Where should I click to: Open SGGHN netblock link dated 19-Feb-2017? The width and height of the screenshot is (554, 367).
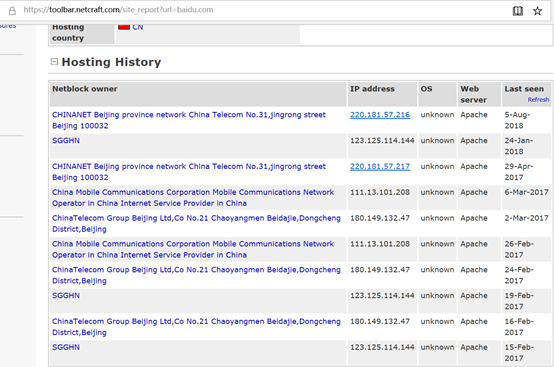pyautogui.click(x=66, y=296)
